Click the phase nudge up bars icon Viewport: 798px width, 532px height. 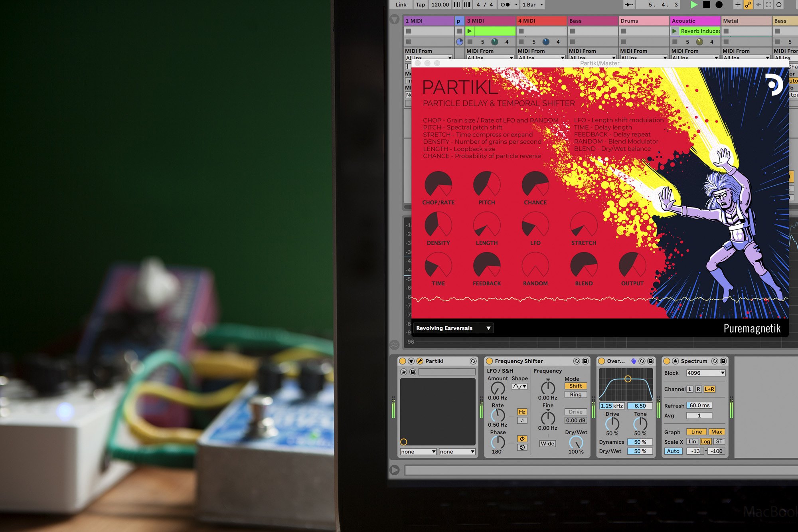tap(467, 5)
